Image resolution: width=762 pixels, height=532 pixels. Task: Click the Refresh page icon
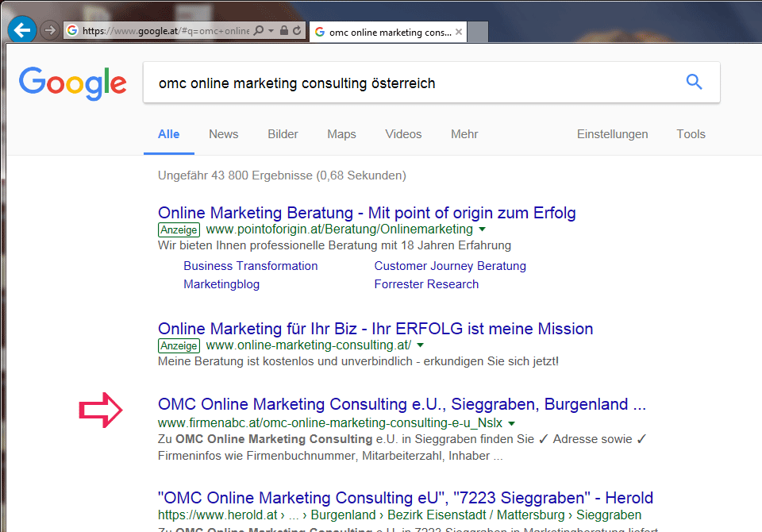[x=297, y=31]
